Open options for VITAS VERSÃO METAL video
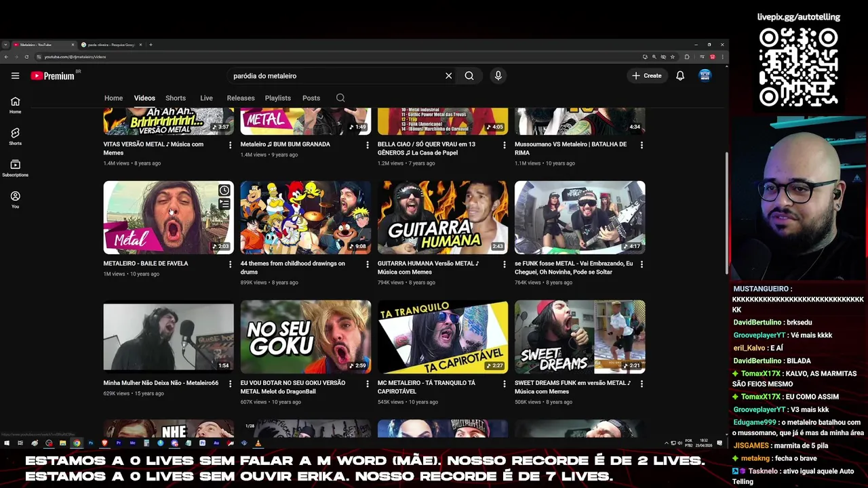The width and height of the screenshot is (868, 488). click(x=230, y=145)
